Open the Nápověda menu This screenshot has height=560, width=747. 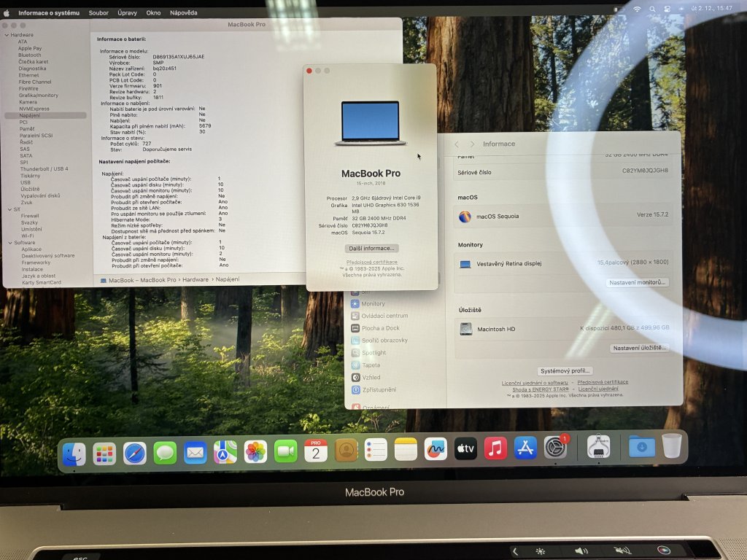click(x=183, y=13)
